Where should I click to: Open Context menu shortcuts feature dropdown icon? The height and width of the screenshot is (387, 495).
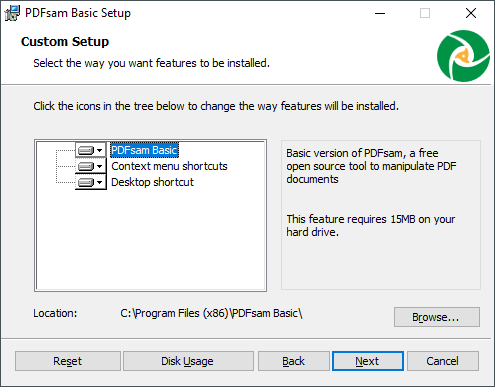click(x=91, y=166)
